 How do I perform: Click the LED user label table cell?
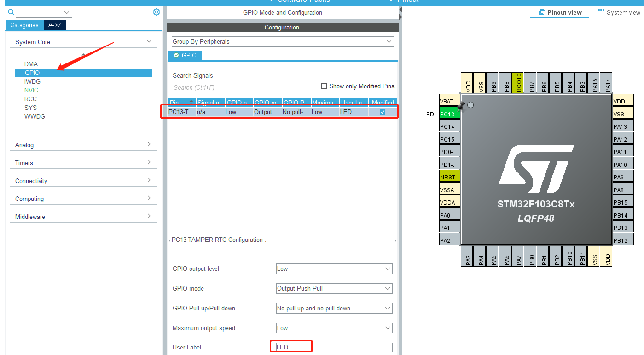354,112
